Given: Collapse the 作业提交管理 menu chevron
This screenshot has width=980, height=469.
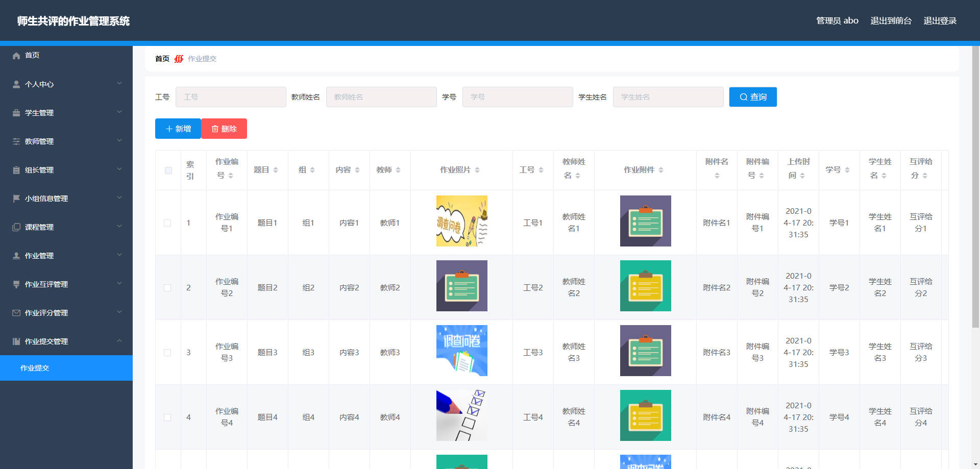Looking at the screenshot, I should click(x=119, y=340).
